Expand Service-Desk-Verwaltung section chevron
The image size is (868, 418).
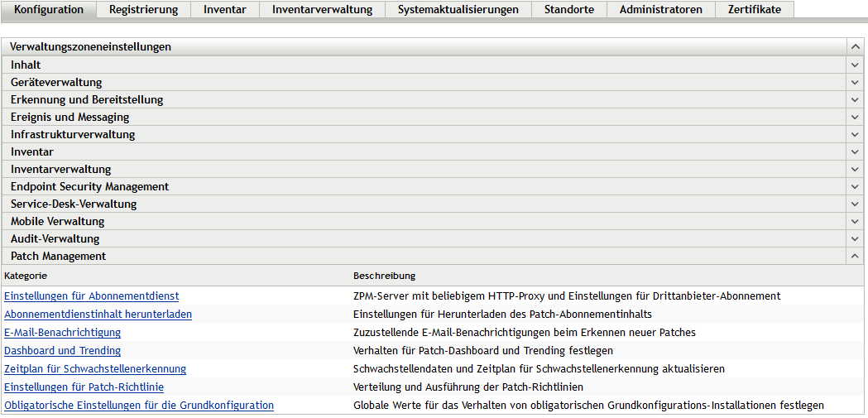855,204
